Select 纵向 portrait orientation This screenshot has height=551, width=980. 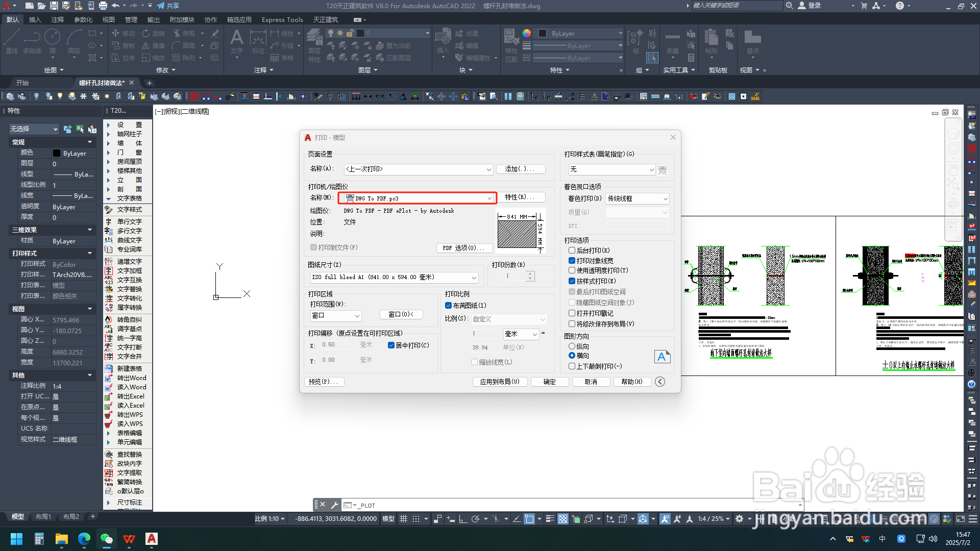572,346
